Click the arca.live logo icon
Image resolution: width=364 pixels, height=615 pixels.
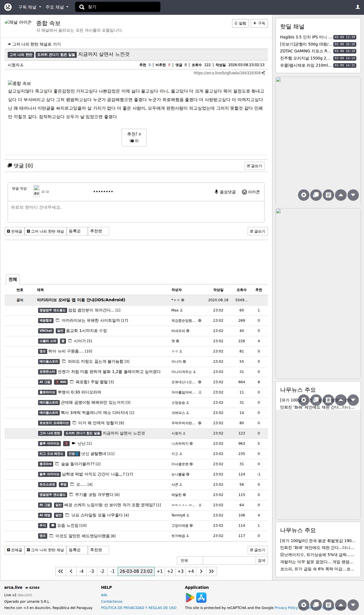pyautogui.click(x=8, y=7)
